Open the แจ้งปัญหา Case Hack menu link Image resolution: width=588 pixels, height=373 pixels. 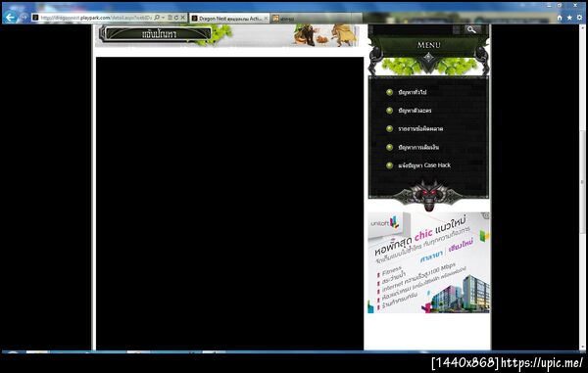pos(424,165)
